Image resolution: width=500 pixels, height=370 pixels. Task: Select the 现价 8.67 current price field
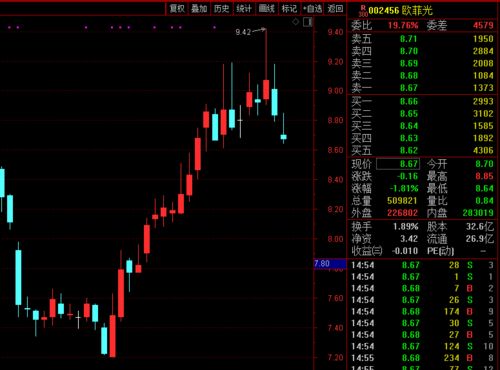pos(398,164)
